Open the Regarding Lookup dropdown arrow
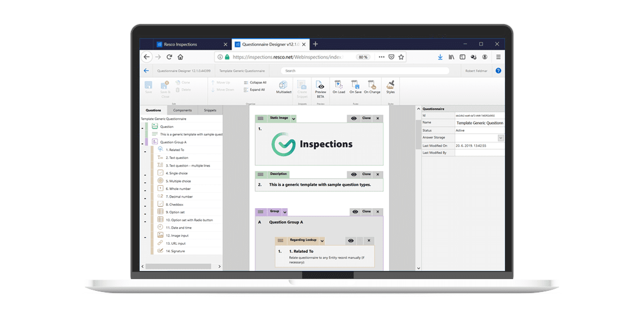 pyautogui.click(x=322, y=240)
